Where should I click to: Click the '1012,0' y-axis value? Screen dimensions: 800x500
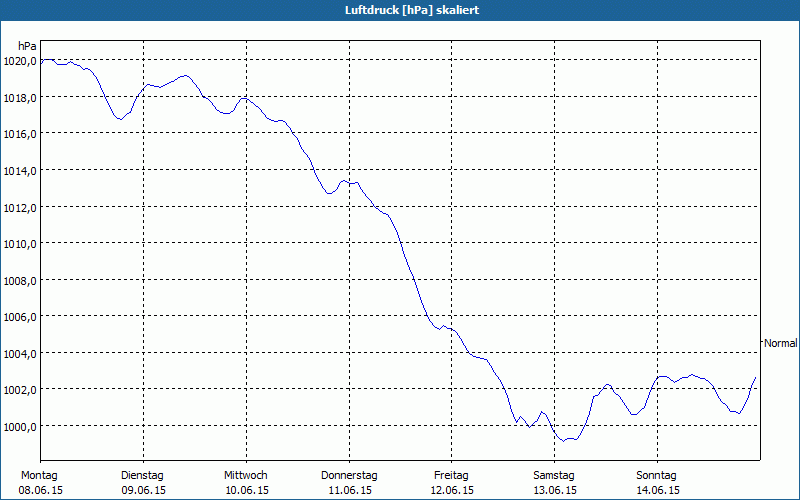pos(20,208)
